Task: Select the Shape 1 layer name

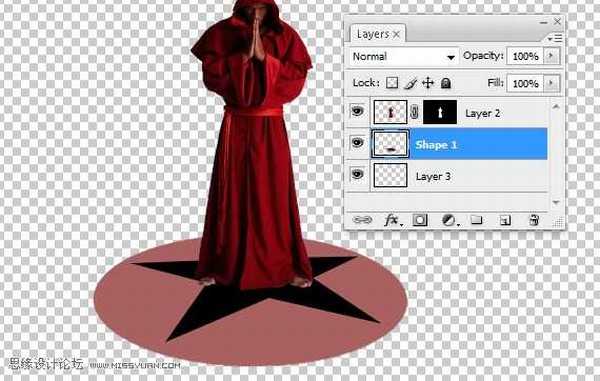Action: coord(436,145)
